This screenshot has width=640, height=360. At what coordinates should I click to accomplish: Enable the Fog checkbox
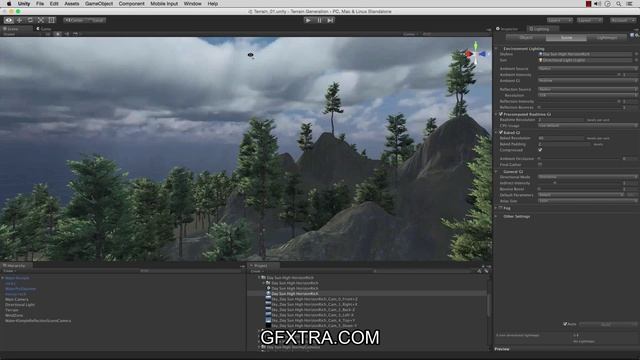[x=501, y=208]
